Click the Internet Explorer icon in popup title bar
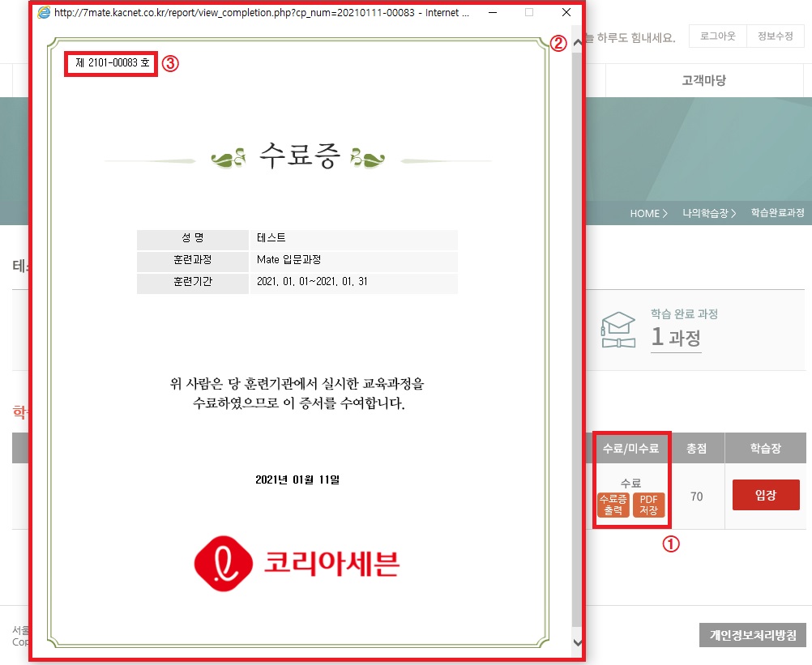812x665 pixels. coord(44,12)
